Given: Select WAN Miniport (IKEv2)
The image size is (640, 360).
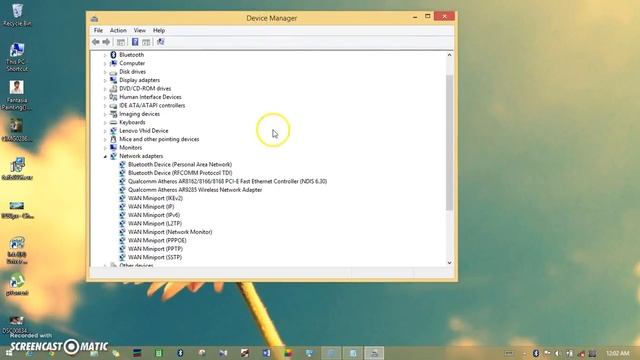Looking at the screenshot, I should pyautogui.click(x=156, y=198).
